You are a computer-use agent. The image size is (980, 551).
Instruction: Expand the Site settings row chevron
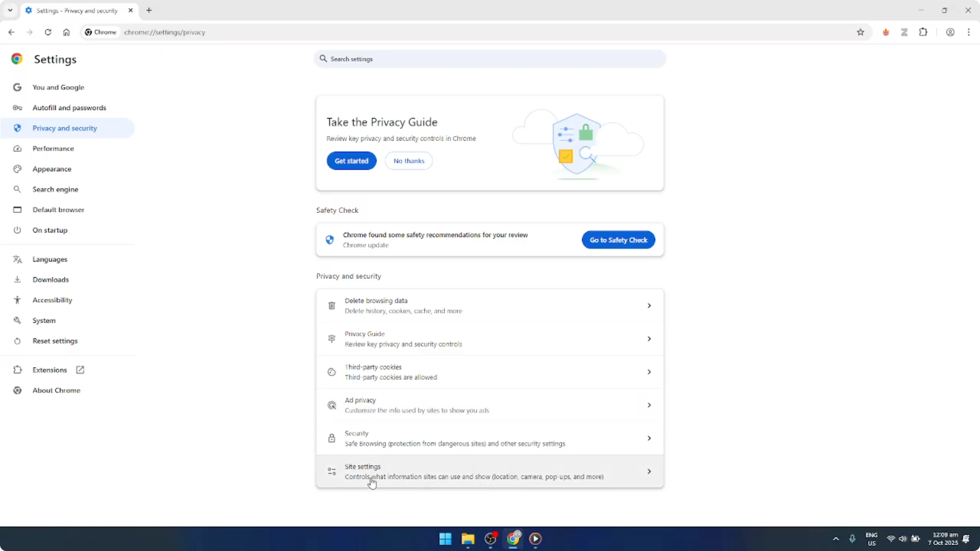pos(649,471)
